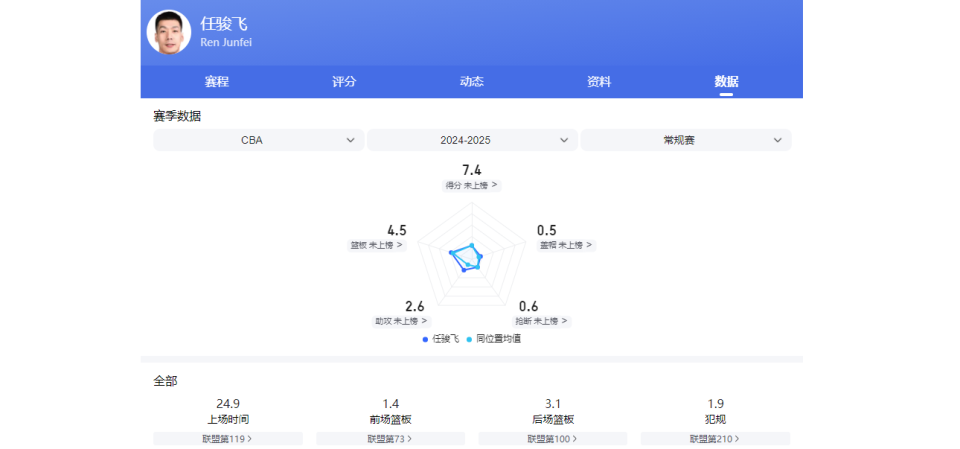Open 联盟第119 ranking under 上场时间
960x449 pixels.
click(x=228, y=439)
